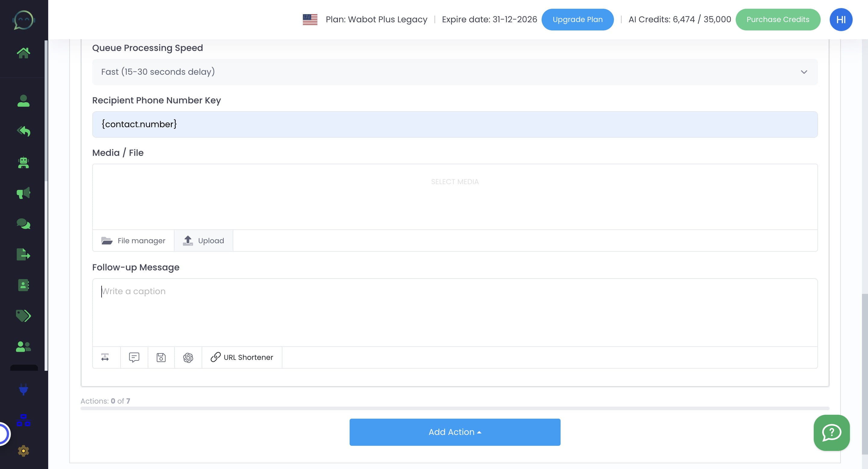Image resolution: width=868 pixels, height=469 pixels.
Task: Click the message bubble icon in caption toolbar
Action: point(134,357)
